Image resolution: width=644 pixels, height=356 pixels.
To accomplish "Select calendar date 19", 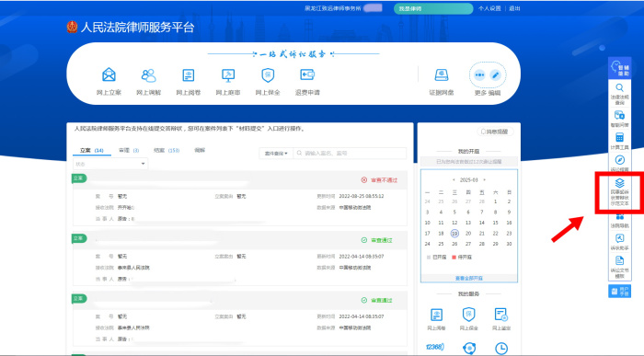I will pyautogui.click(x=454, y=234).
